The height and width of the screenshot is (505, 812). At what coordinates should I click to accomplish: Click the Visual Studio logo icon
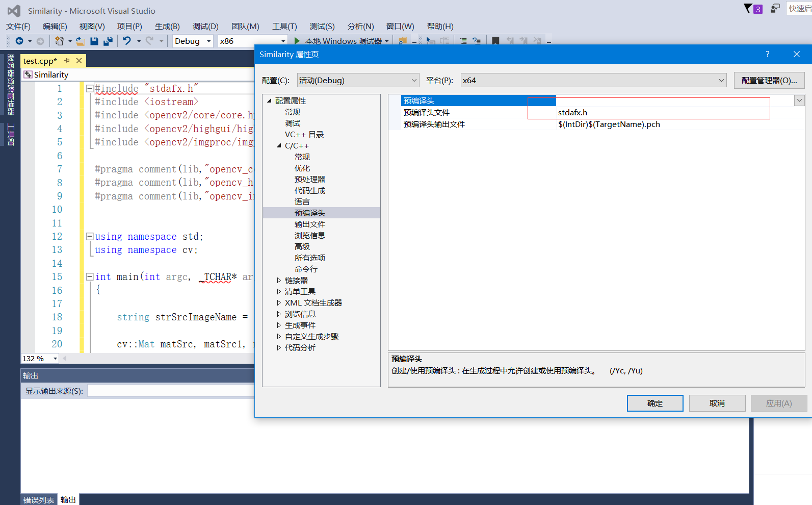click(14, 11)
